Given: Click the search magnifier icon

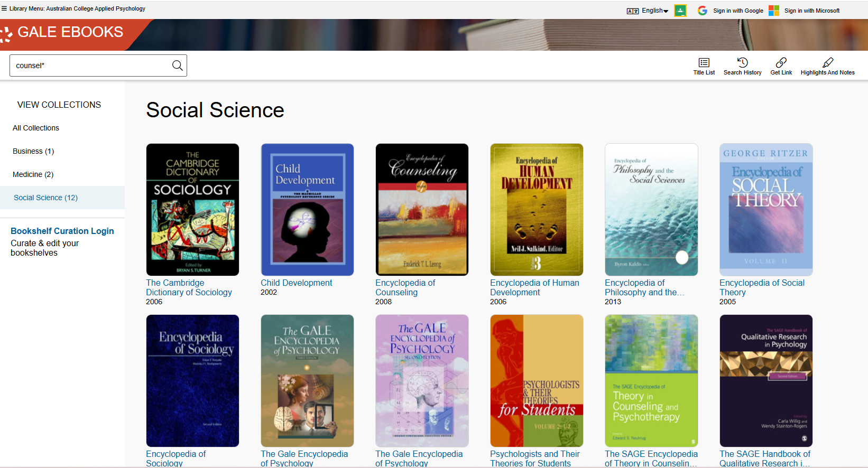Looking at the screenshot, I should pyautogui.click(x=178, y=65).
